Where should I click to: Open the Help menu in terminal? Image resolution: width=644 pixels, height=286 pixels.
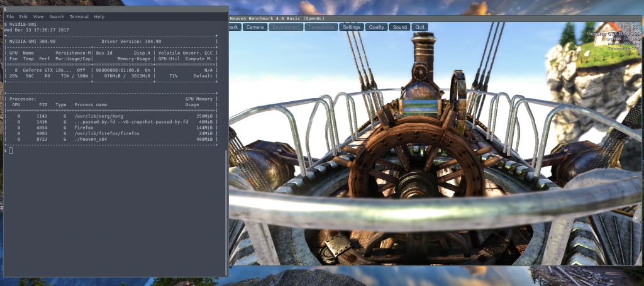tap(99, 16)
